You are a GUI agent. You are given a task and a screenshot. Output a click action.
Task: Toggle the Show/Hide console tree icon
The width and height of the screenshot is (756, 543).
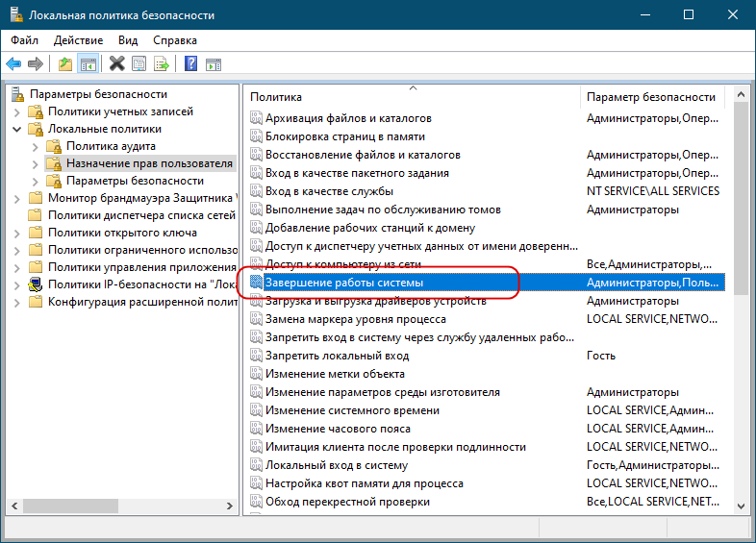pyautogui.click(x=88, y=63)
